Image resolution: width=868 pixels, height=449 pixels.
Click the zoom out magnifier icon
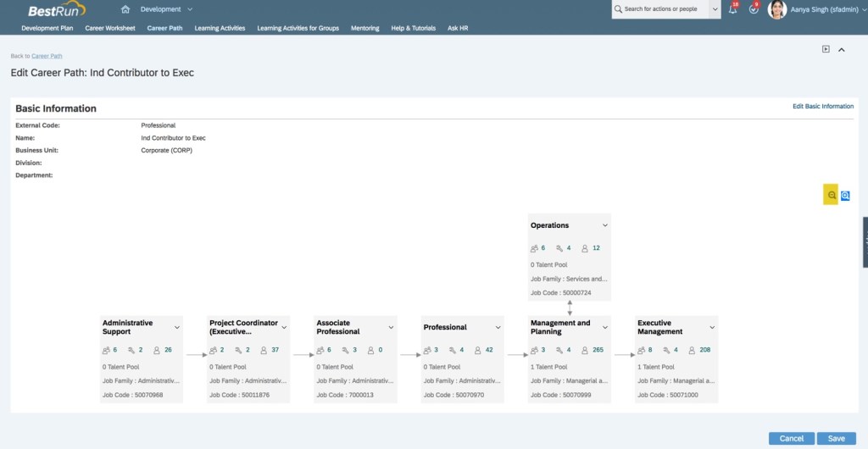(x=832, y=195)
